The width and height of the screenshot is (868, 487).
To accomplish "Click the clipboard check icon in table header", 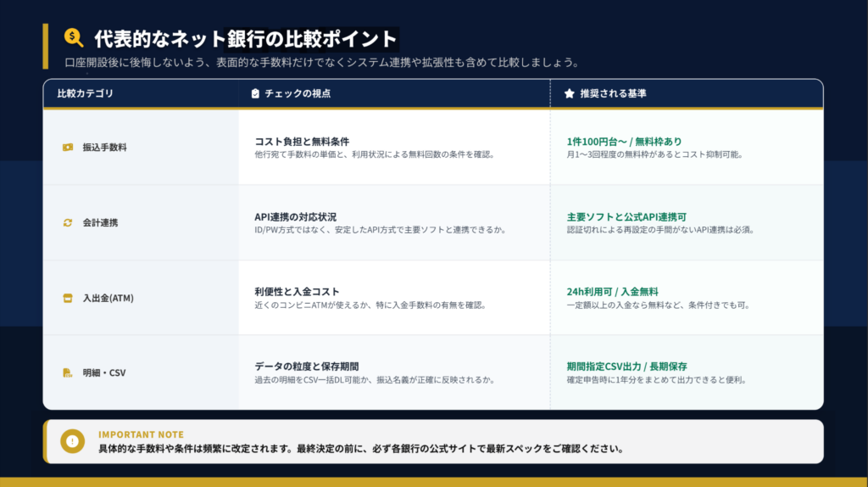I will point(255,93).
